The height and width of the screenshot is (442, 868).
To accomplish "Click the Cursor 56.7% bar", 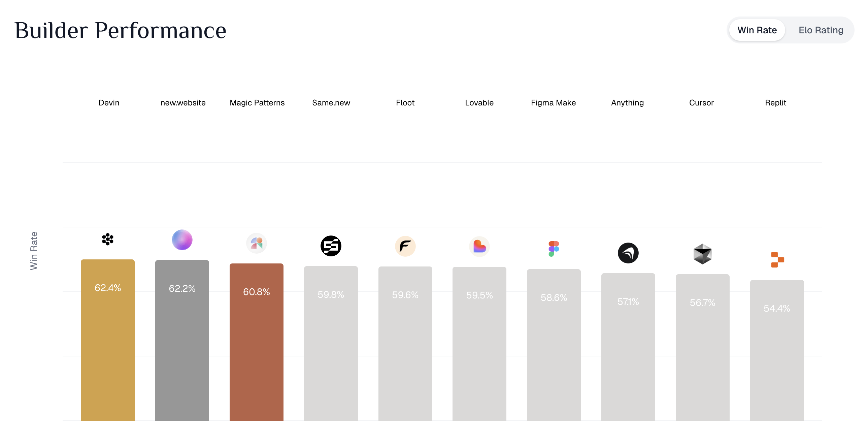I will 703,347.
